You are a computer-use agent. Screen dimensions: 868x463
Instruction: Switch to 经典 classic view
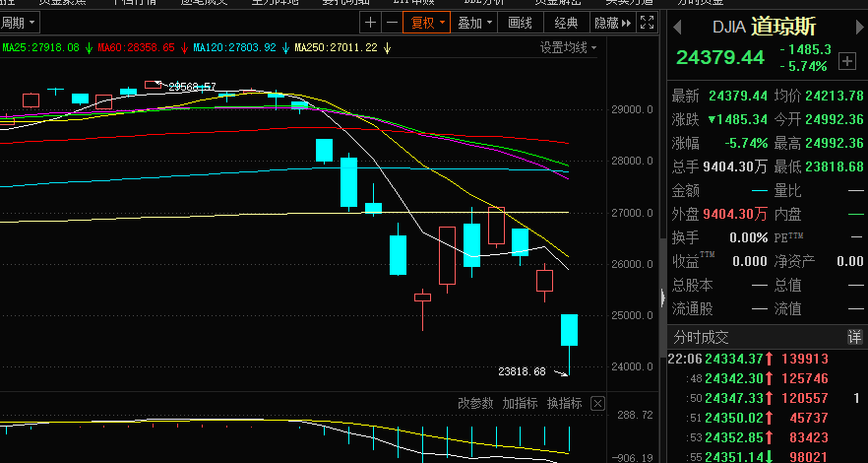[566, 22]
